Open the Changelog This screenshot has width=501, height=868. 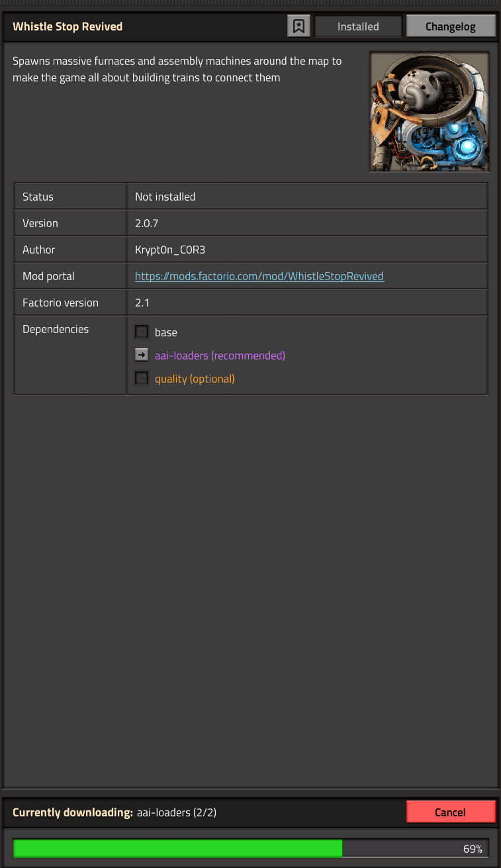(x=451, y=26)
